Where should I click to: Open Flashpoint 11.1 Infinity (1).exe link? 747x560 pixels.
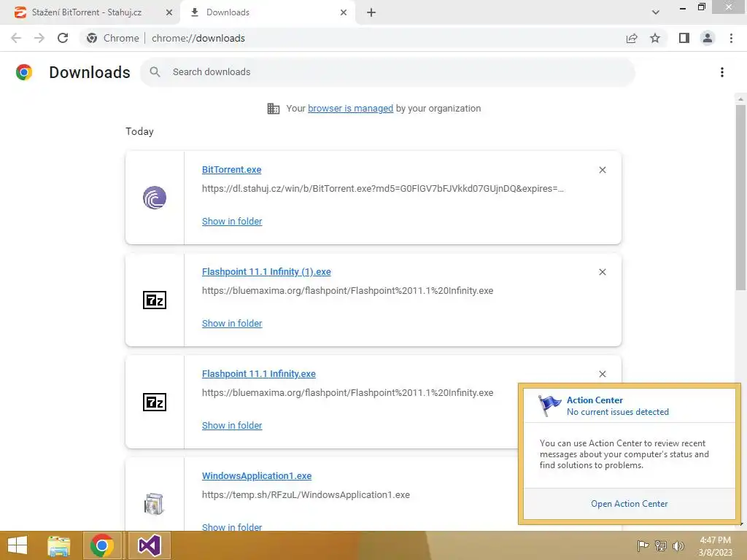point(266,271)
